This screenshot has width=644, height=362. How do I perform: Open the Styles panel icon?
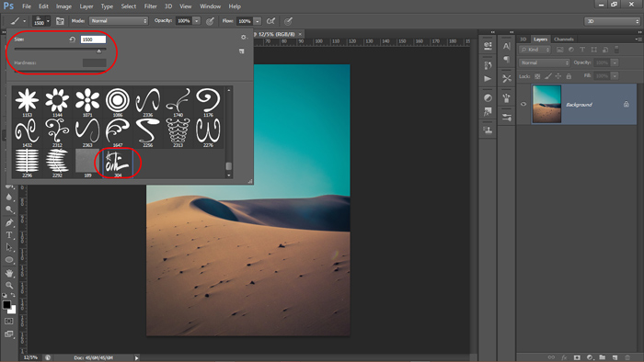488,111
